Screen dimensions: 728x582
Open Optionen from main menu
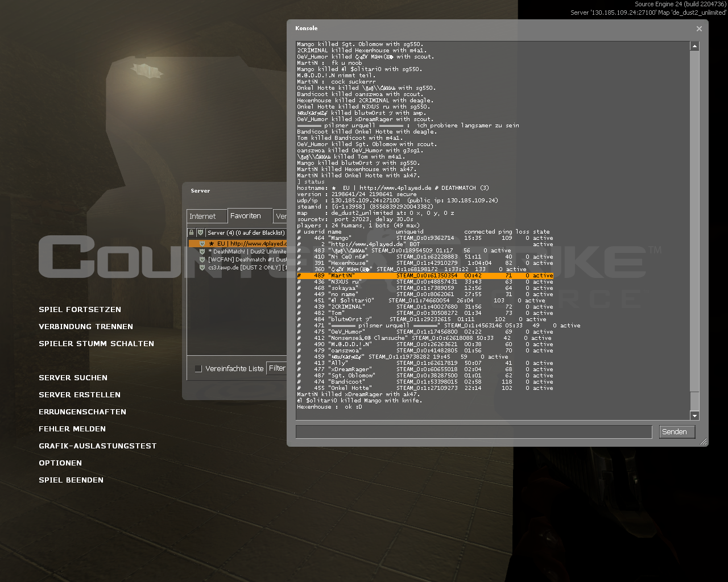pyautogui.click(x=60, y=463)
